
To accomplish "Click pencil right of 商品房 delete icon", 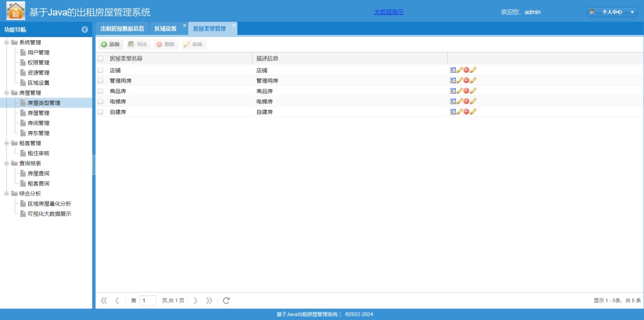I will [473, 91].
